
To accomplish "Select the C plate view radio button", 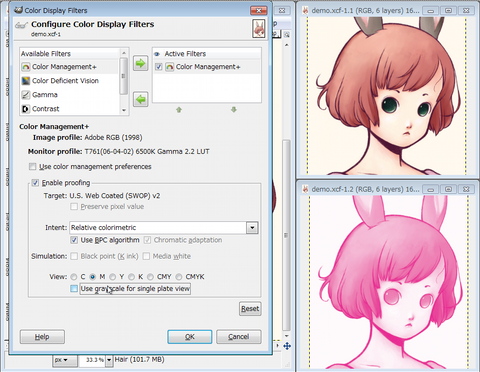I will click(x=74, y=277).
